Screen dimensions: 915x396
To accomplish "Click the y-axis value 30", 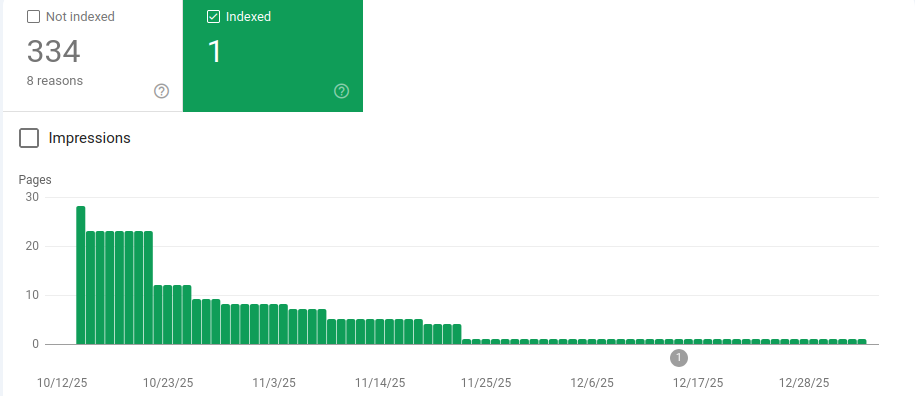I will point(32,197).
